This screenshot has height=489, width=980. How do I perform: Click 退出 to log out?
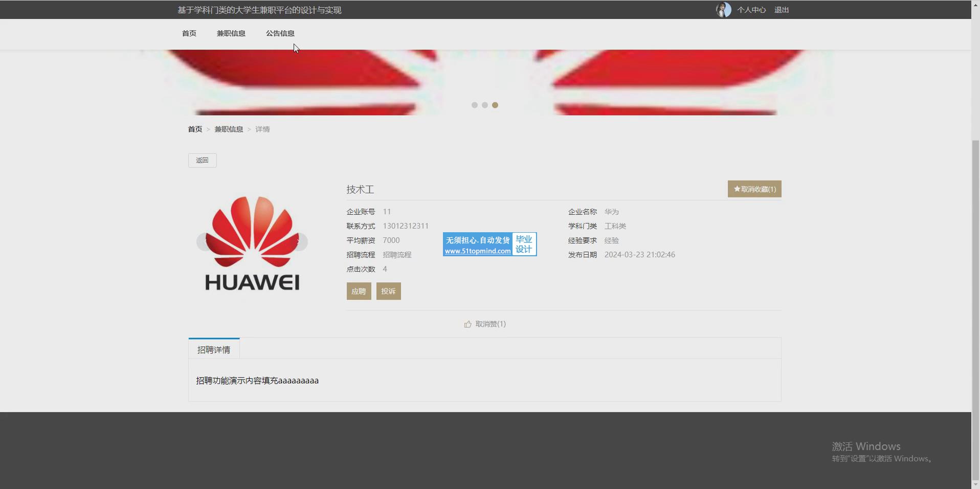[x=782, y=10]
